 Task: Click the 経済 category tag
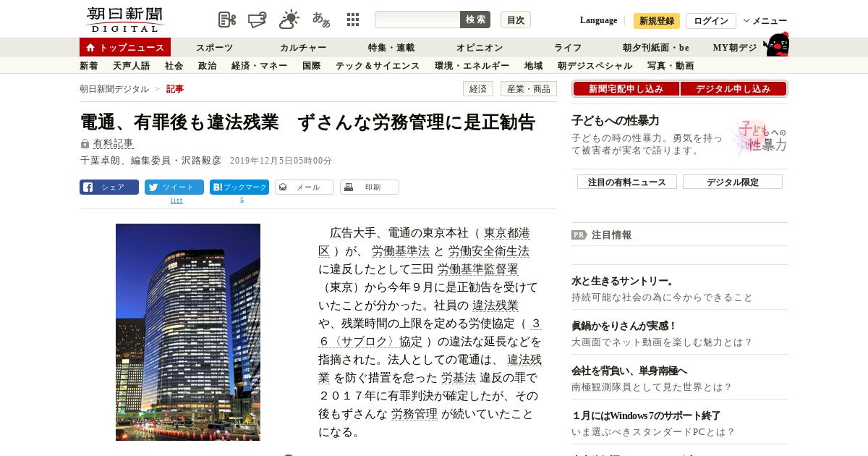click(x=478, y=89)
